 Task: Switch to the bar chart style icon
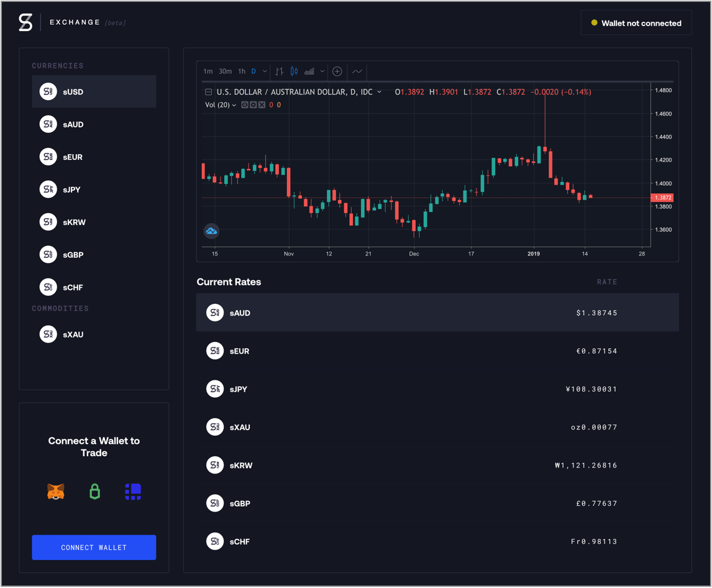280,71
